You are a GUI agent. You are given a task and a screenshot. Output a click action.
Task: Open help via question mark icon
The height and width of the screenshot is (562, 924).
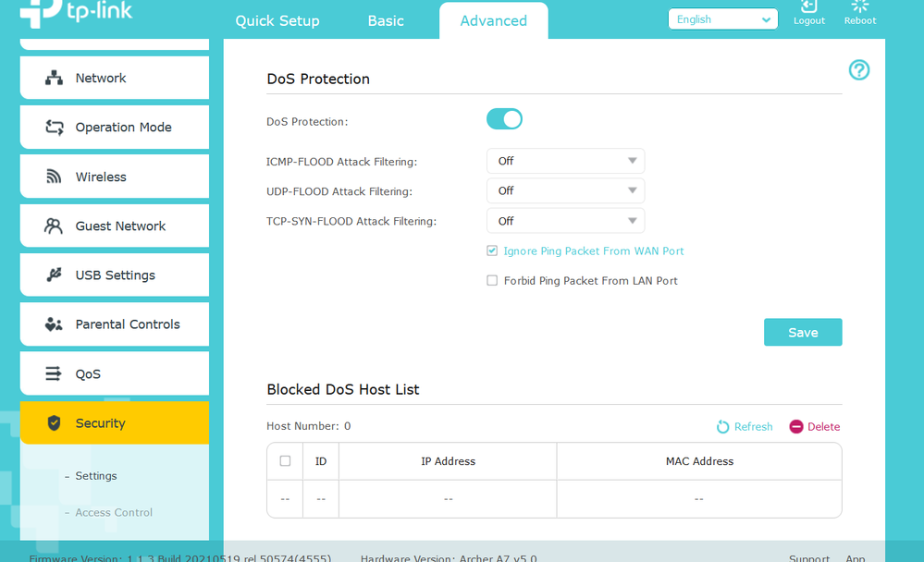[858, 70]
